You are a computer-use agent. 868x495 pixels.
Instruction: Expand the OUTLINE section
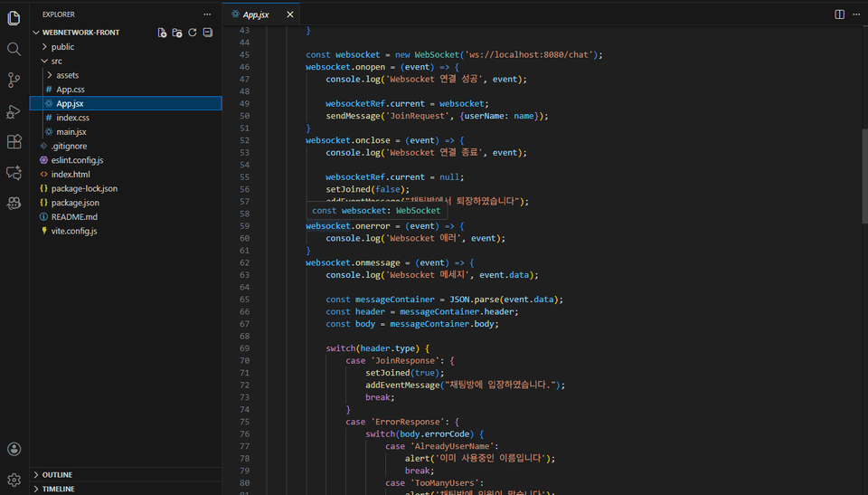pos(57,474)
